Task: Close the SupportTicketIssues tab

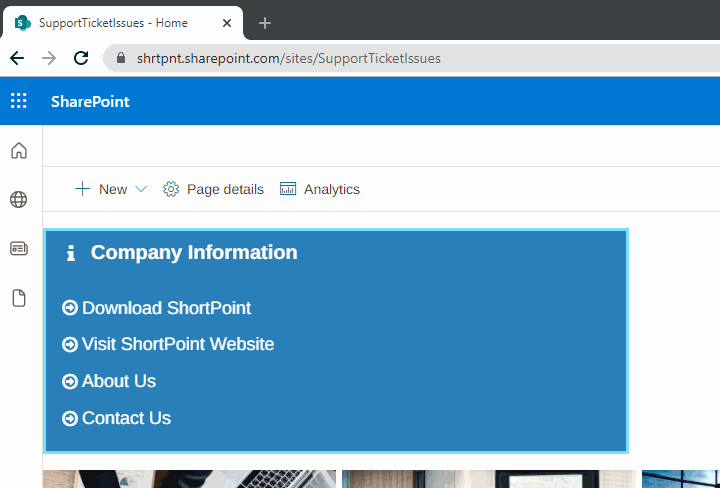Action: (x=227, y=23)
